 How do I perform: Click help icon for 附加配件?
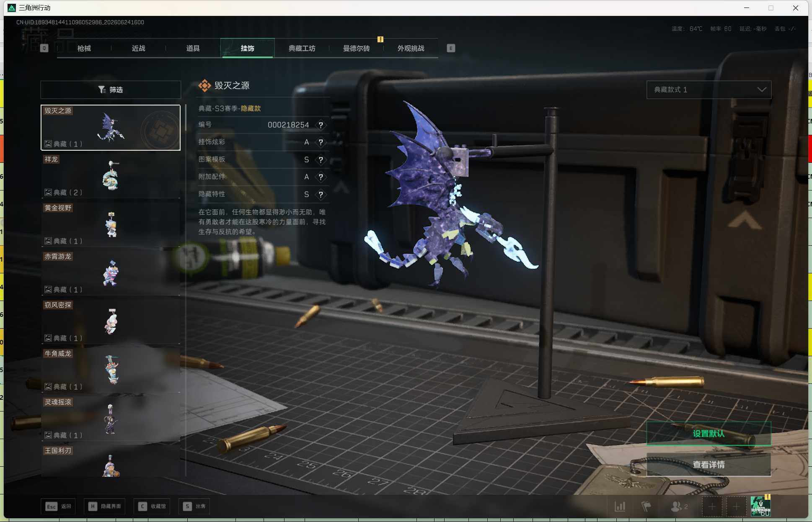tap(321, 177)
